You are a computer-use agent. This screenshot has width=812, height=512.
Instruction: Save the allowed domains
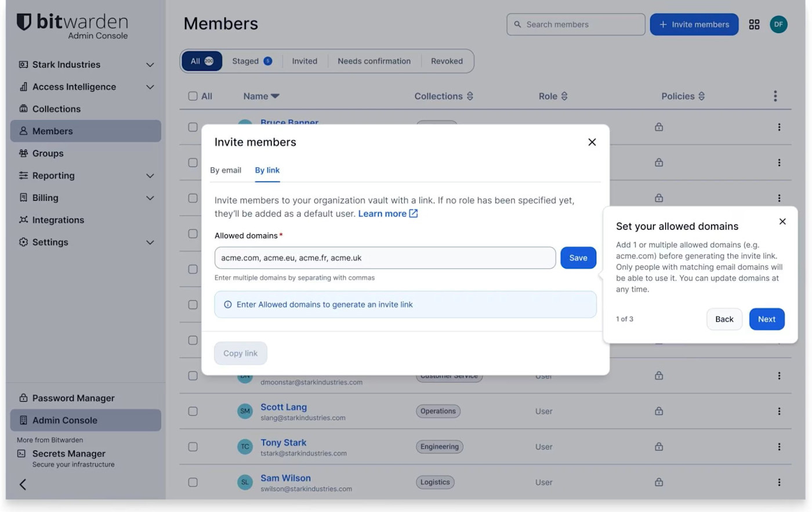click(x=578, y=258)
